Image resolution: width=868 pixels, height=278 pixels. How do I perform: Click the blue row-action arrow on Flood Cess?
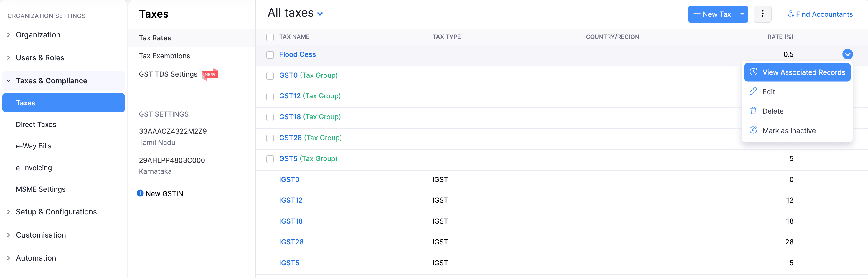(x=847, y=54)
